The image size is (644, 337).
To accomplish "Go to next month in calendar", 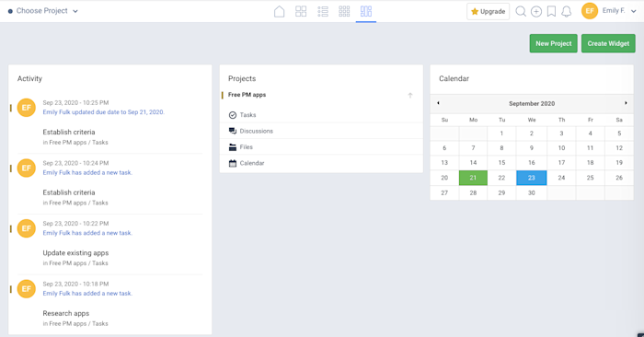I will (626, 103).
